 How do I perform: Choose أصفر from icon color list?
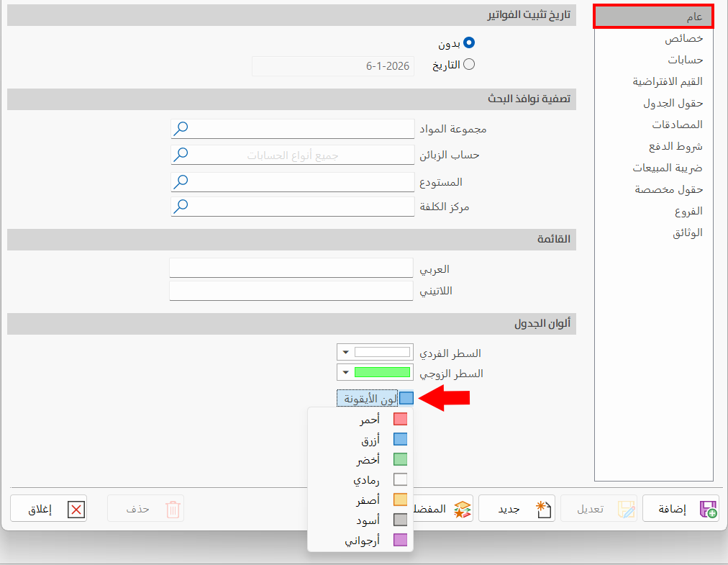(360, 500)
